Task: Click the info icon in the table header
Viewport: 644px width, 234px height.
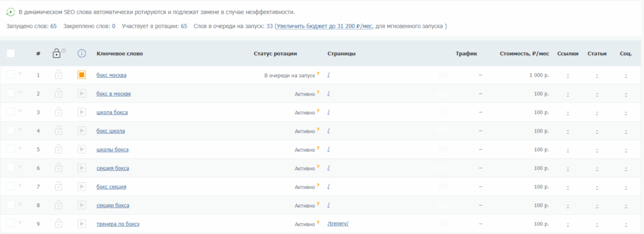Action: pyautogui.click(x=82, y=53)
